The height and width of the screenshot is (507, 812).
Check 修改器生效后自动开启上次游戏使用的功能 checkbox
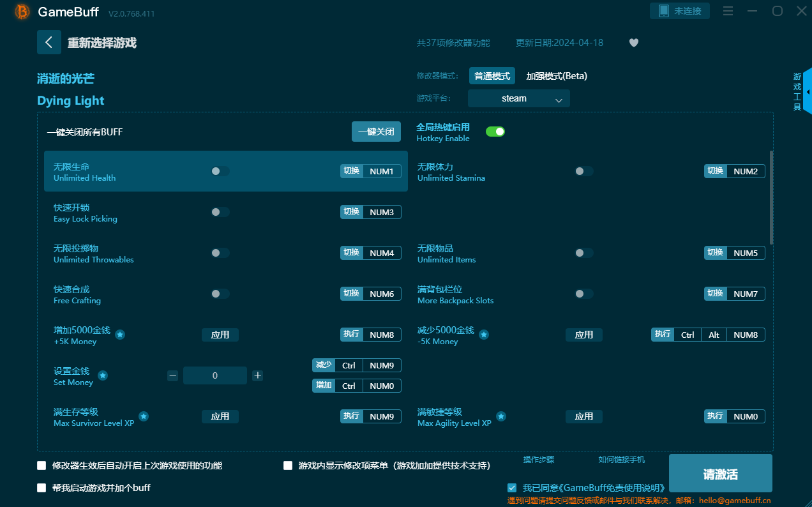42,465
